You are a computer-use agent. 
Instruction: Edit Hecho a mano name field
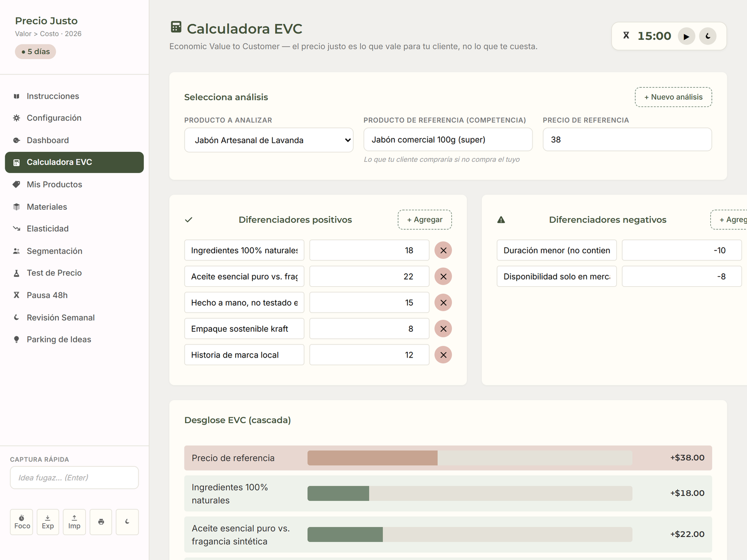(244, 302)
